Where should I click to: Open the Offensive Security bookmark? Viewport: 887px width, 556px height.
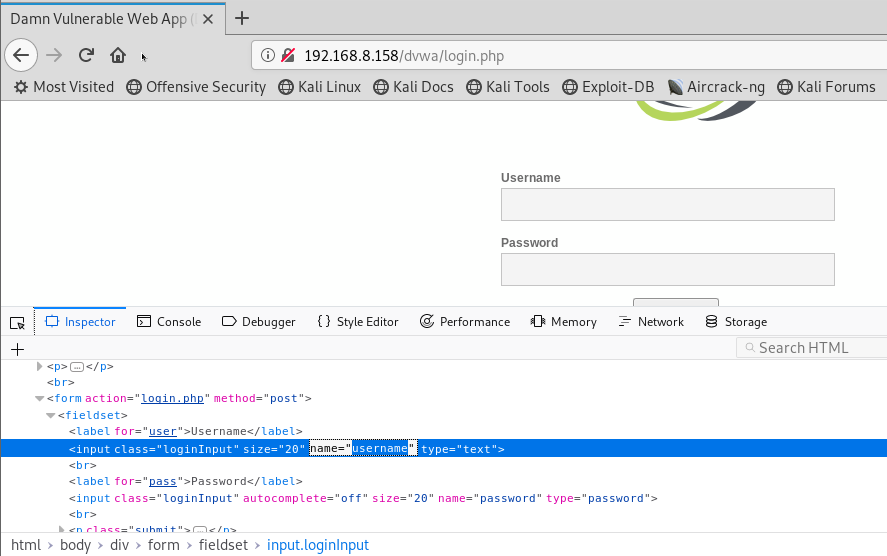pyautogui.click(x=196, y=87)
